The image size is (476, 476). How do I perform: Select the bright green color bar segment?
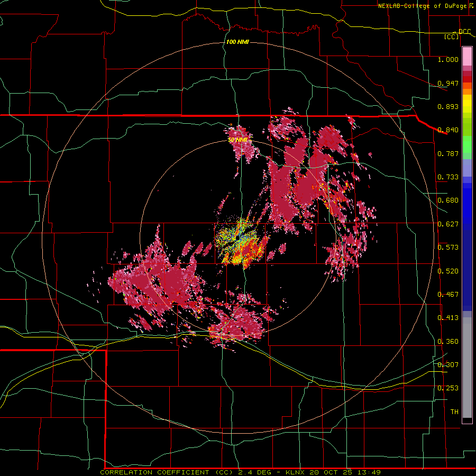(467, 145)
